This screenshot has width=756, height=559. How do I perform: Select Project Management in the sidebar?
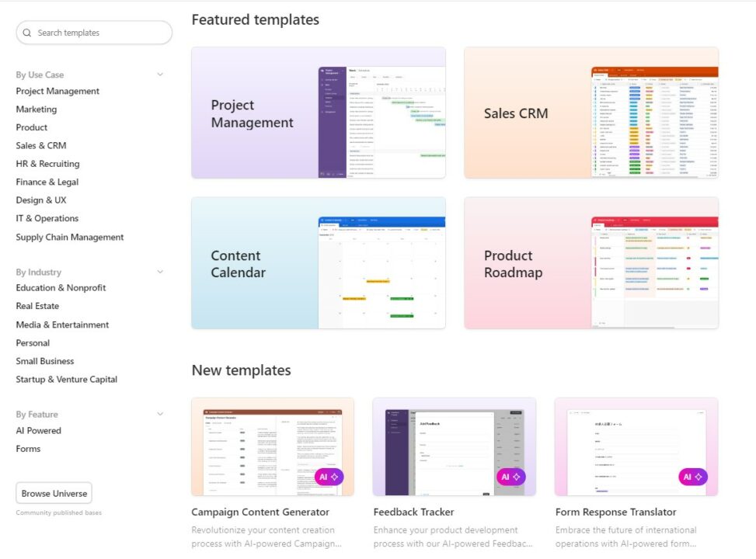click(x=57, y=92)
